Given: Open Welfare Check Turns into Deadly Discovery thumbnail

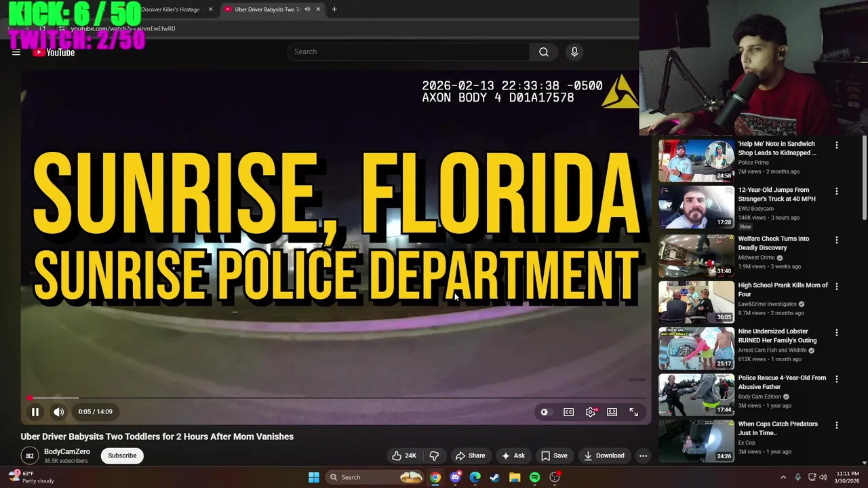Looking at the screenshot, I should pos(696,256).
